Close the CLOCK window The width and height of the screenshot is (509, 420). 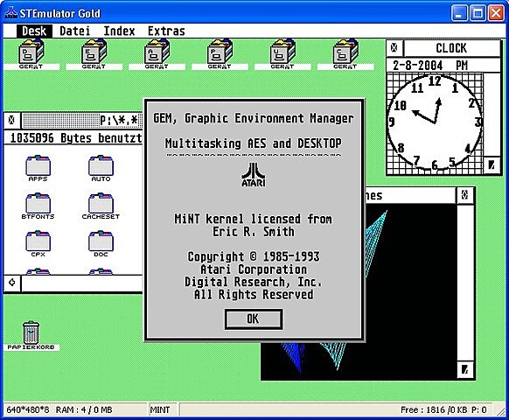394,48
